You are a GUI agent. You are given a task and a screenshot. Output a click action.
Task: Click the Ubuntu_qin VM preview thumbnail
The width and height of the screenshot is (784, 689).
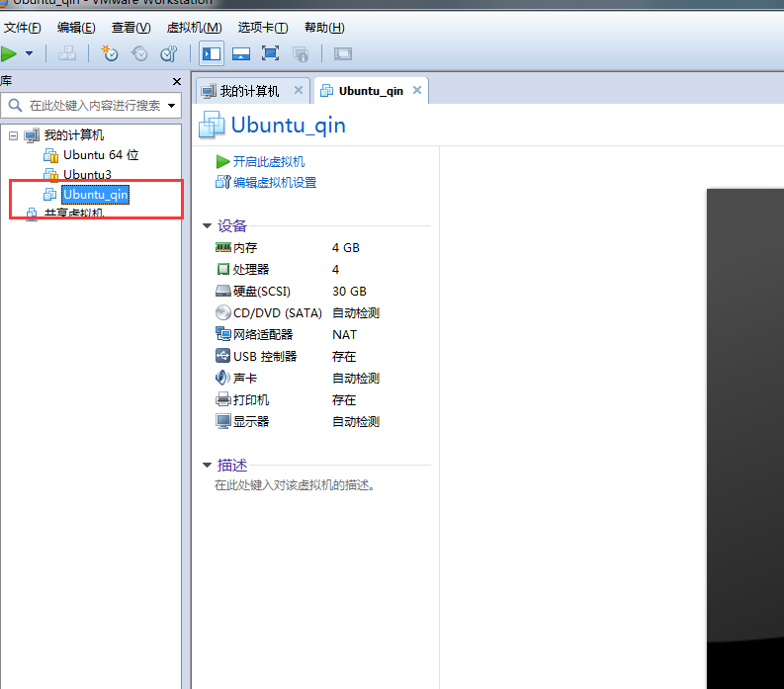coord(745,439)
